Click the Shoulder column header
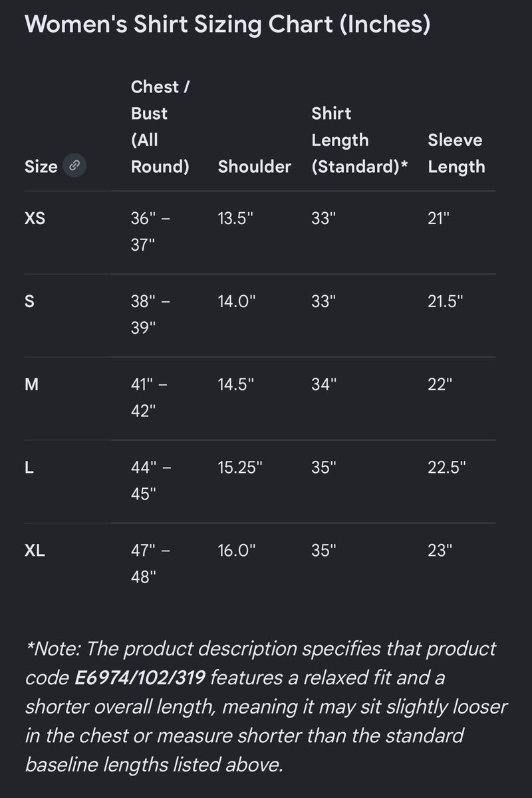532x798 pixels. click(x=255, y=166)
